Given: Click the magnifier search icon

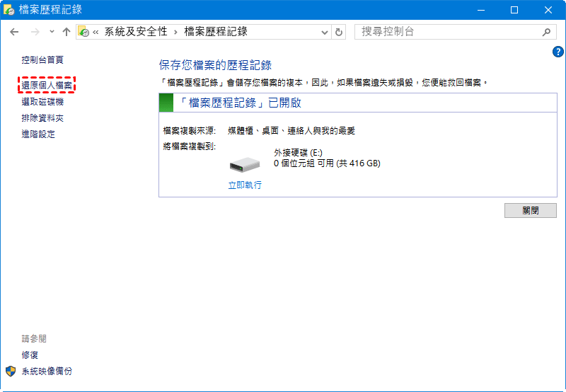Looking at the screenshot, I should point(546,32).
